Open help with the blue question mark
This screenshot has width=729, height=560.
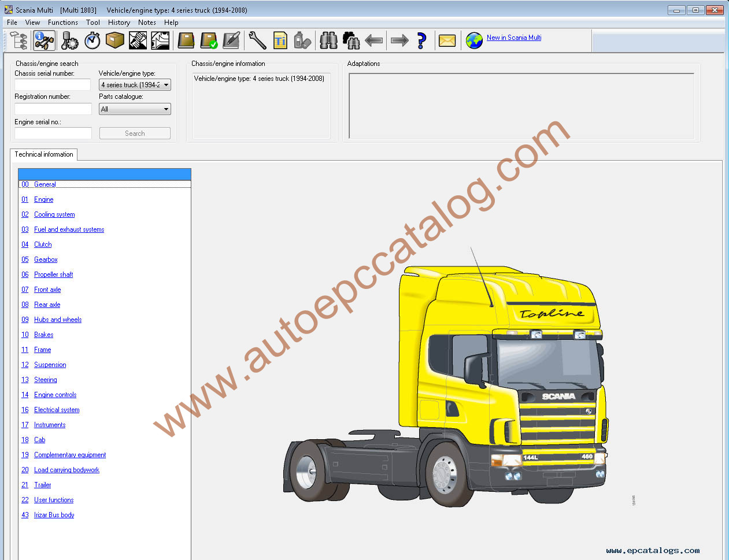[421, 40]
